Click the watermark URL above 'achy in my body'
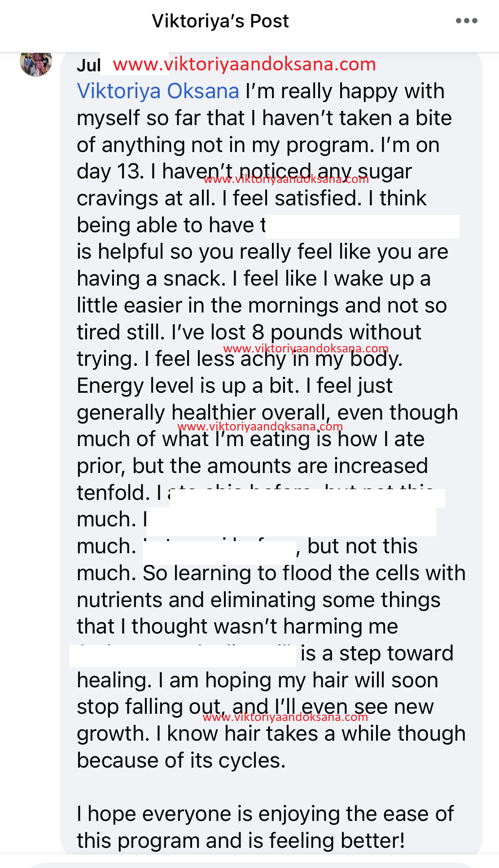The width and height of the screenshot is (499, 868). tap(306, 348)
